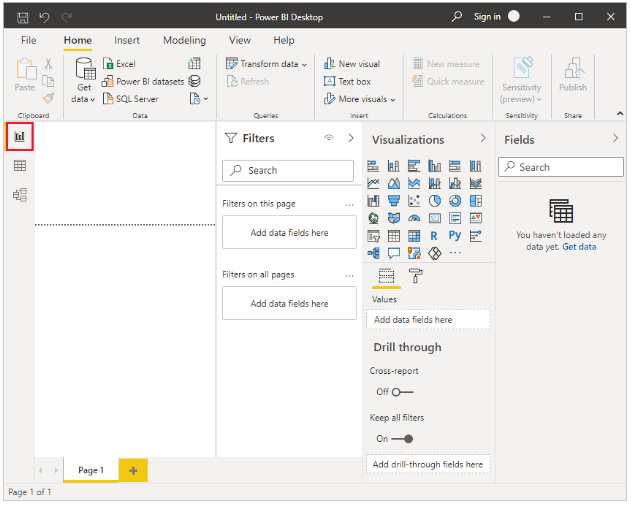Collapse the Visualizations pane chevron

pos(483,138)
